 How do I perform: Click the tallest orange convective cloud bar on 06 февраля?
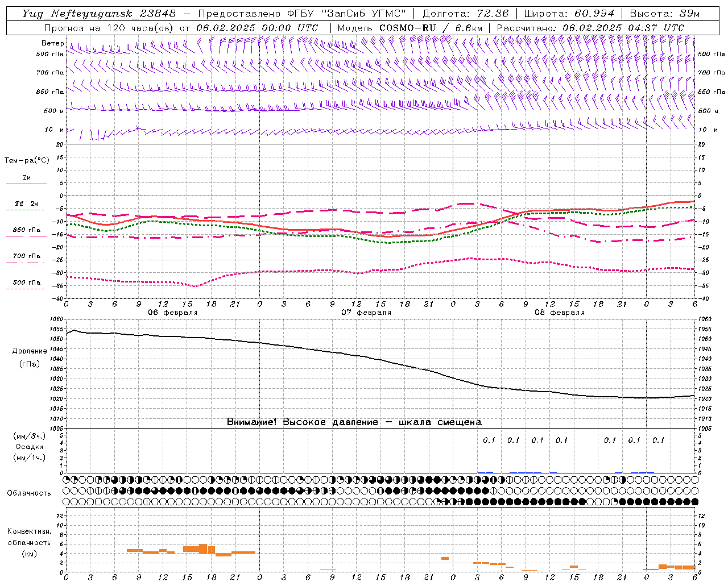pos(203,549)
